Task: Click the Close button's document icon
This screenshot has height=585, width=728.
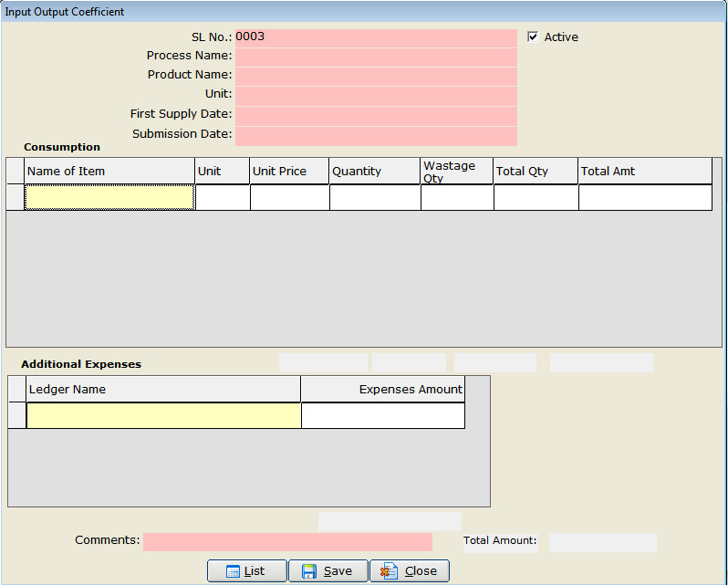Action: point(389,571)
